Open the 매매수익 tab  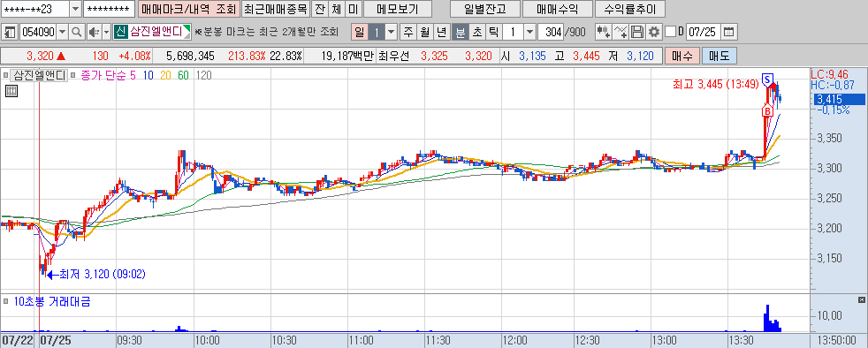(558, 10)
